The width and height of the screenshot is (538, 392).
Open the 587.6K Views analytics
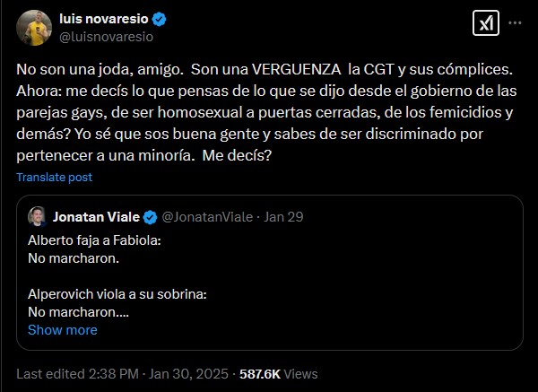278,373
